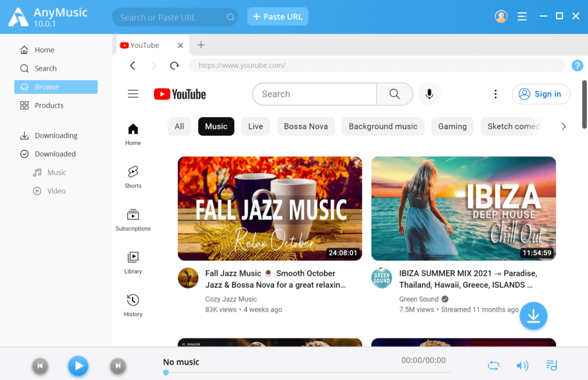Open the playlist queue icon
Image resolution: width=588 pixels, height=380 pixels.
[x=551, y=366]
